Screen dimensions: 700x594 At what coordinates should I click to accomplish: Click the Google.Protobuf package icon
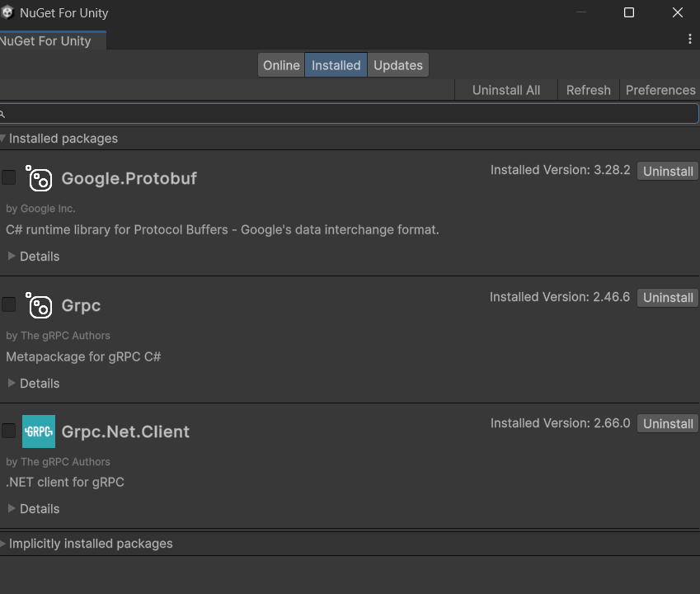point(39,178)
